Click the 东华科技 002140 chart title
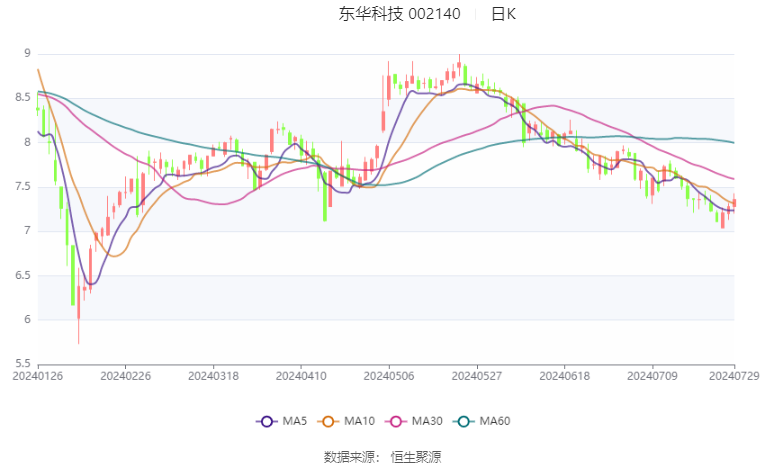The width and height of the screenshot is (765, 465). (400, 14)
